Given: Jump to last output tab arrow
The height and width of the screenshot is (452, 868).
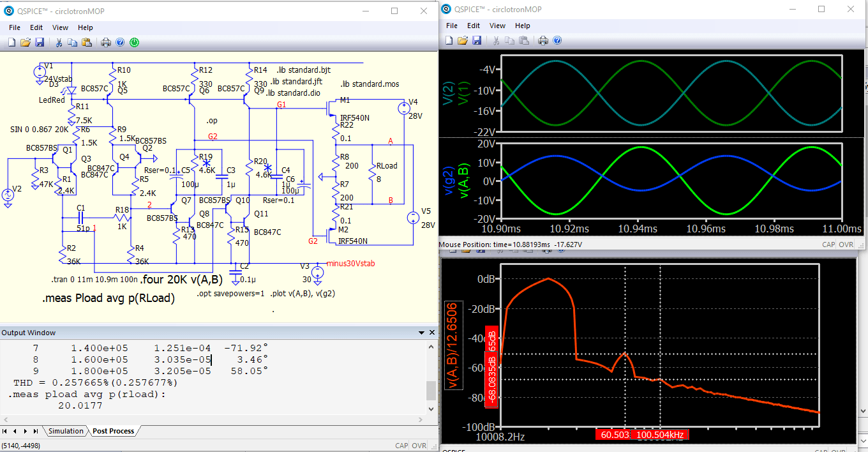Looking at the screenshot, I should [x=35, y=431].
